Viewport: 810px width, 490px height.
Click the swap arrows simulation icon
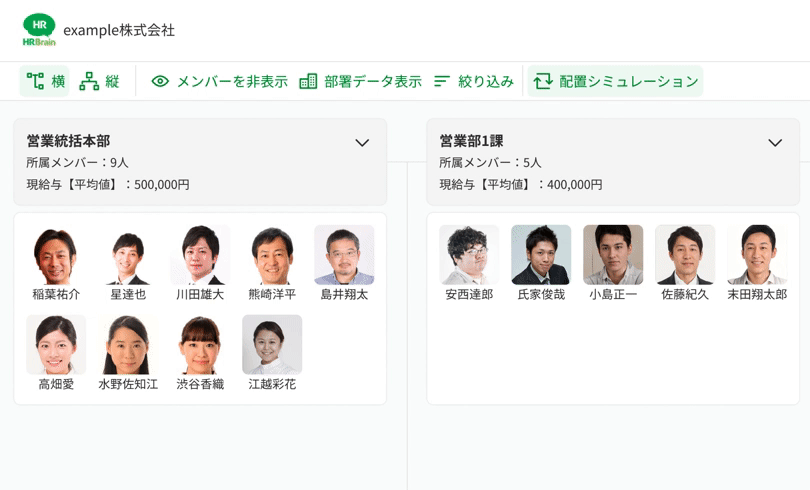[x=543, y=81]
